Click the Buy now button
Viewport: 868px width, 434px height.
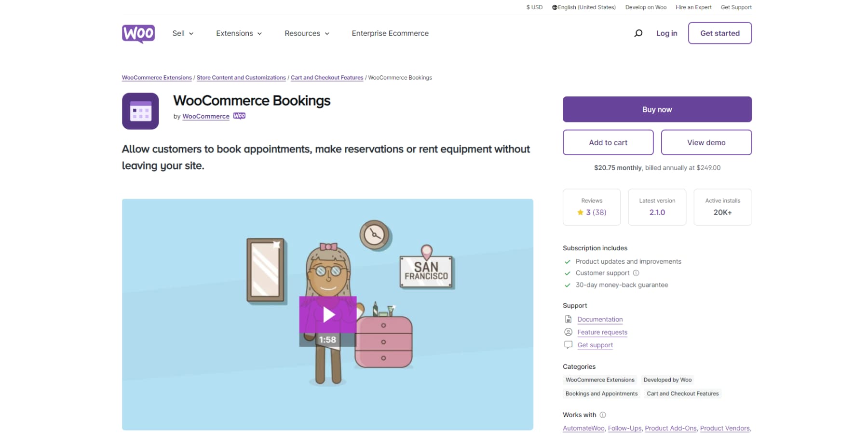[657, 109]
